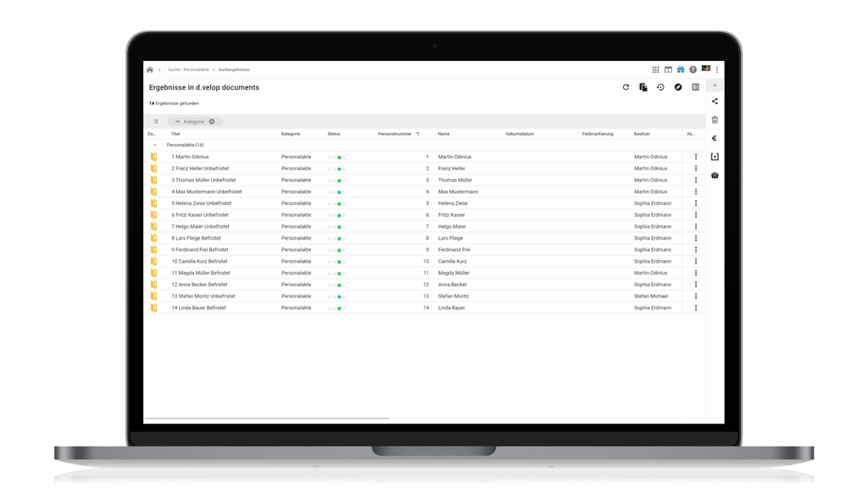The height and width of the screenshot is (499, 868).
Task: Click the Status column header
Action: coord(334,134)
